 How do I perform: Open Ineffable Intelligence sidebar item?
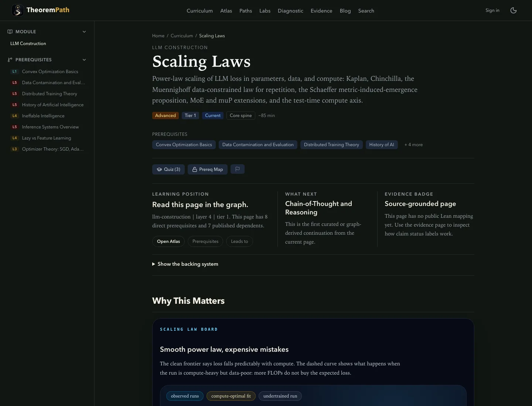43,116
